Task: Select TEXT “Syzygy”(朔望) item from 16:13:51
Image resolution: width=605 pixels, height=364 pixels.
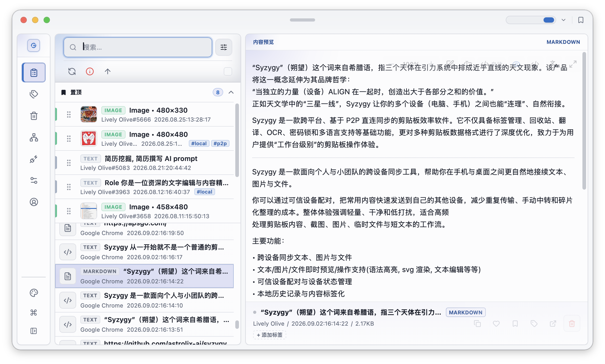Action: pyautogui.click(x=144, y=325)
